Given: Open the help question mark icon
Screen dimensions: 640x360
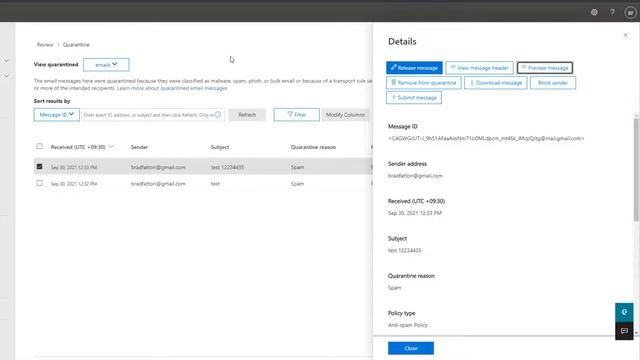Looking at the screenshot, I should click(612, 12).
